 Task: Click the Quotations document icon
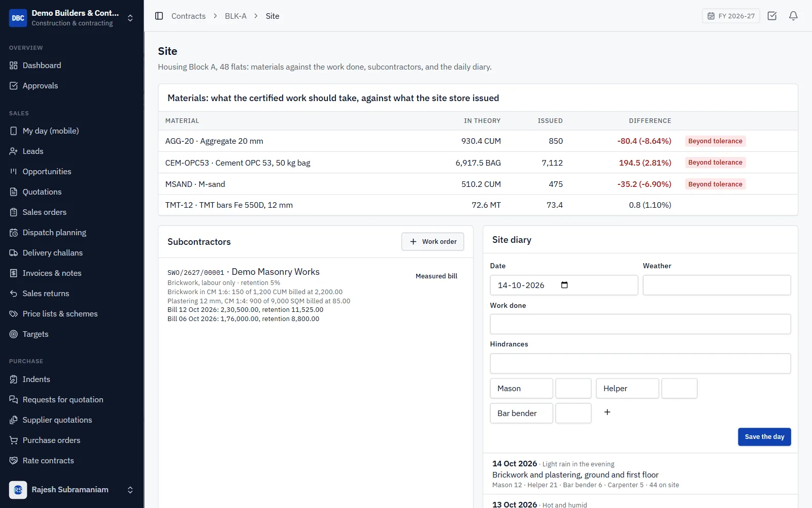coord(14,192)
